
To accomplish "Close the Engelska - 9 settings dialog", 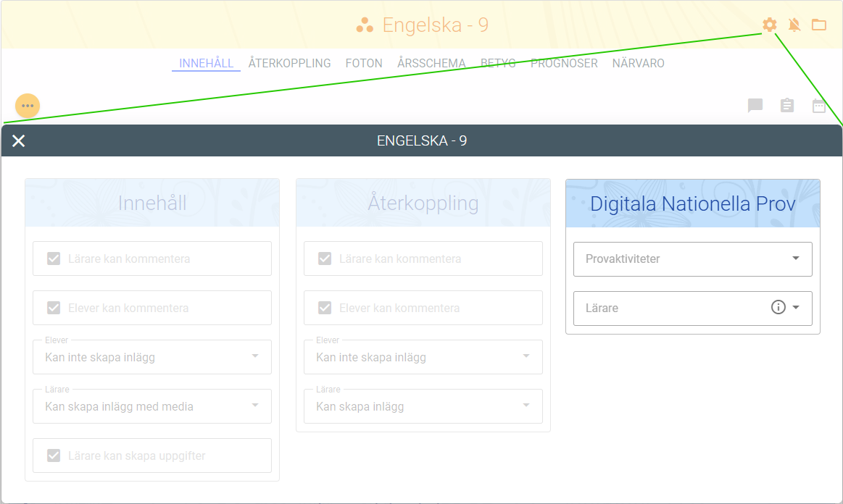I will (19, 140).
